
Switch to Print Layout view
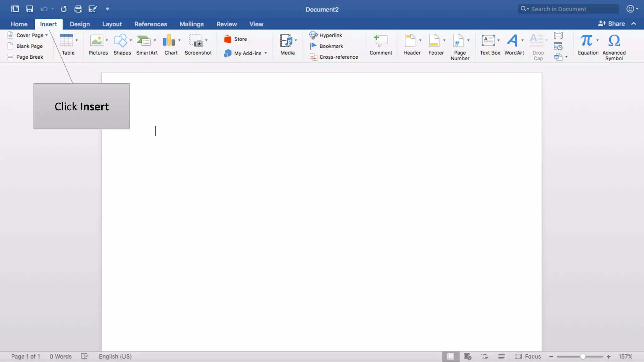(x=450, y=356)
